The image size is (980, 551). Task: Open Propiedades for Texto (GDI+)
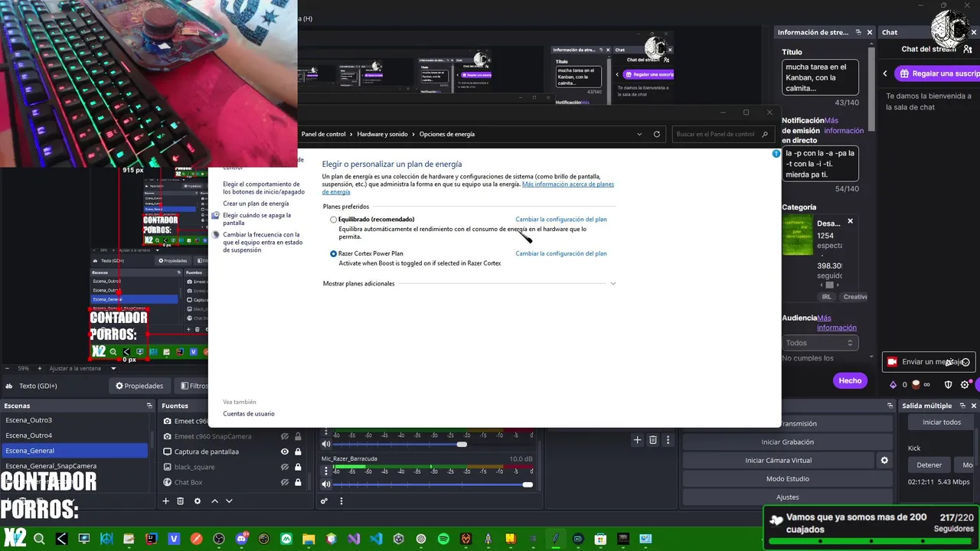click(x=139, y=386)
